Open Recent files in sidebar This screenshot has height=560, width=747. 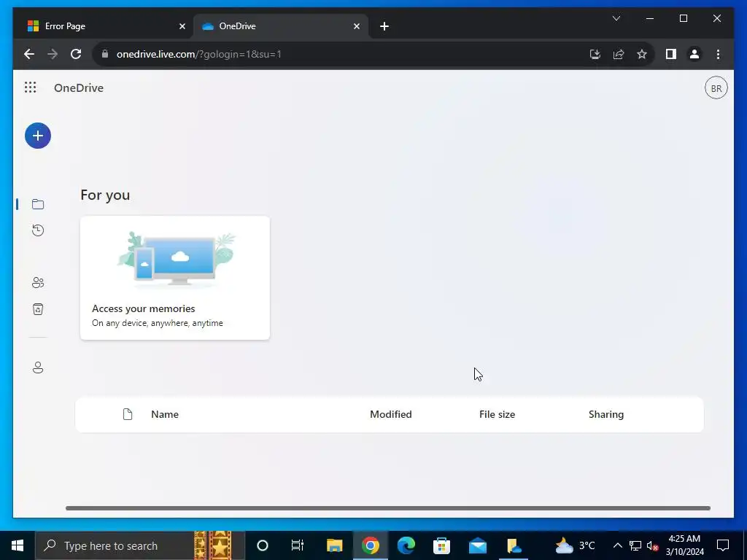38,230
